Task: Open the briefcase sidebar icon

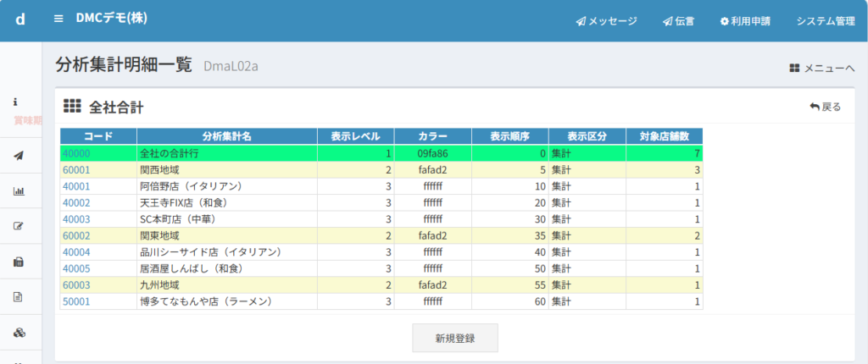Action: click(x=19, y=262)
